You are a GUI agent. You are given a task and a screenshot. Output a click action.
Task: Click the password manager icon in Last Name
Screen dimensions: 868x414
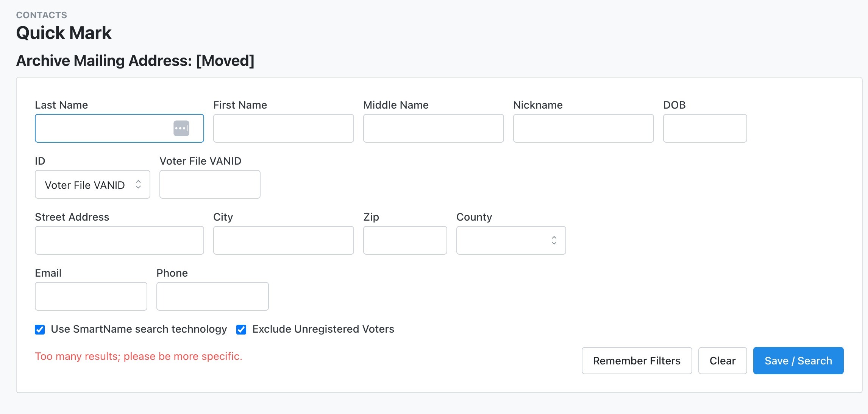(x=181, y=128)
